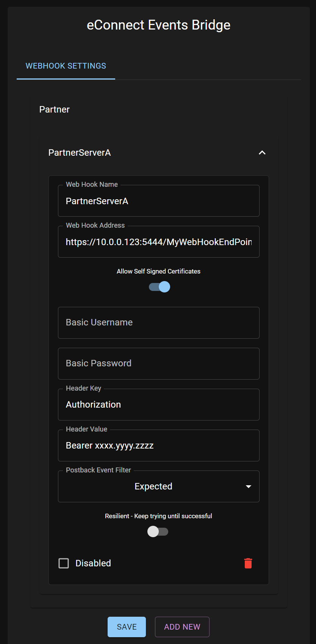Screen dimensions: 316x644
Task: Select the Header Value Bearer field
Action: coord(159,445)
